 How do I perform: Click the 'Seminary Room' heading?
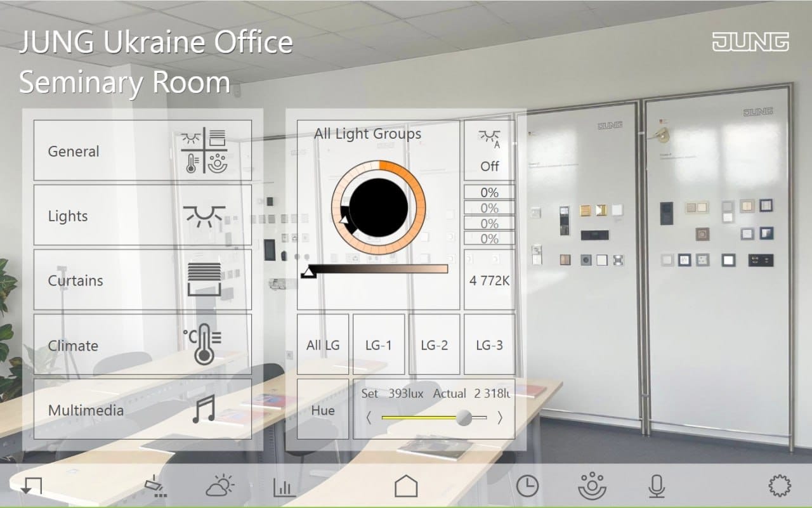click(125, 83)
